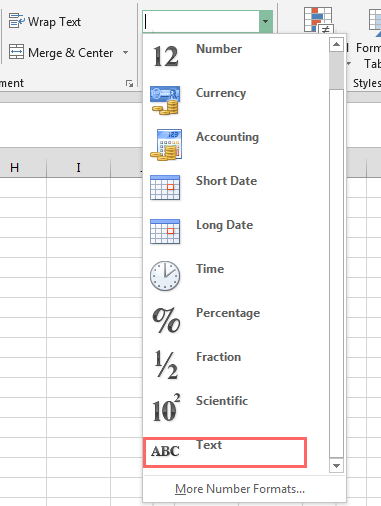Pick the Accounting calculator icon
This screenshot has width=381, height=506.
pyautogui.click(x=166, y=145)
